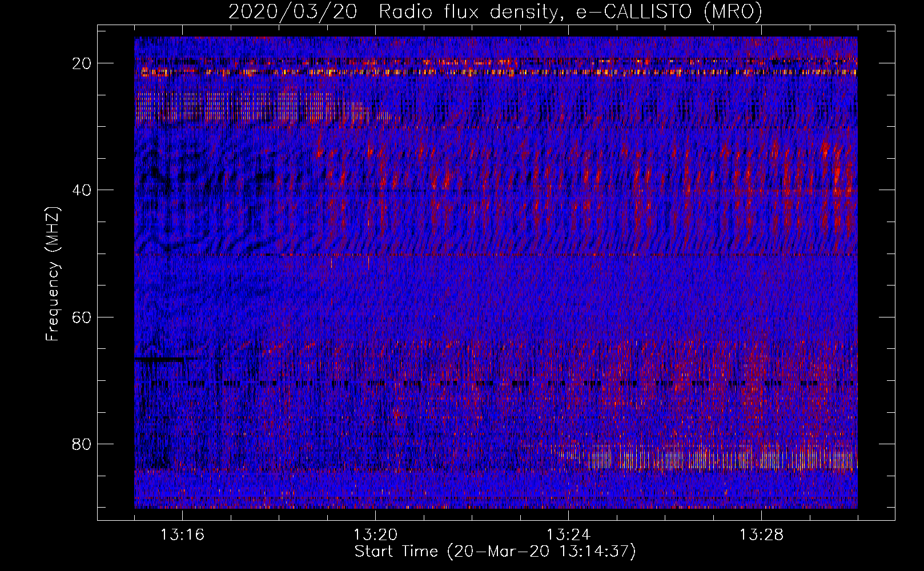
Task: Click the 60 frequency tick label
Action: coord(82,317)
